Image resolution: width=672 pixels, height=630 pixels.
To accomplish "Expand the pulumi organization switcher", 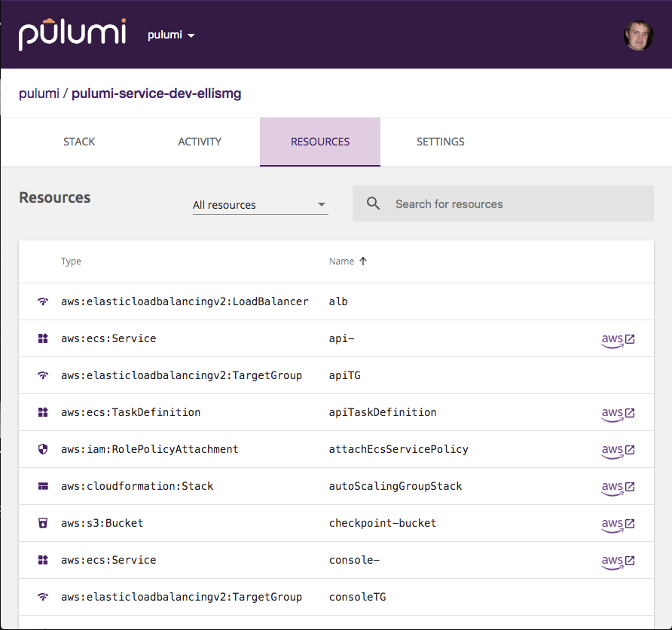I will point(171,35).
